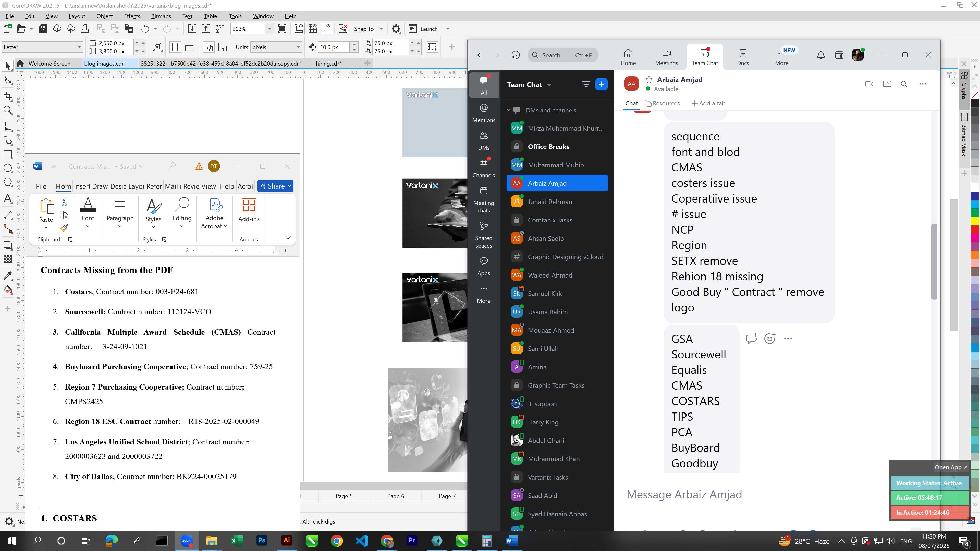The height and width of the screenshot is (551, 980).
Task: Click the Undo arrow in CorelDRAW toolbar
Action: tap(145, 29)
